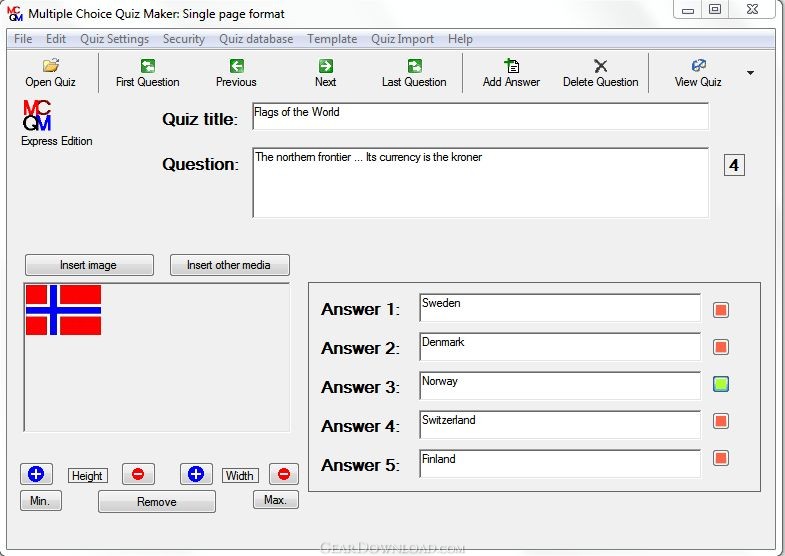785x556 pixels.
Task: Increase image height with the plus button
Action: coord(36,474)
